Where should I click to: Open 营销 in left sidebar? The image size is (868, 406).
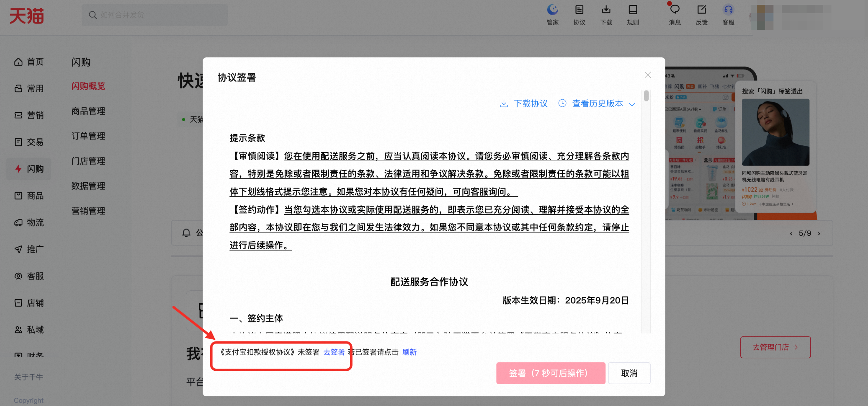(x=29, y=115)
